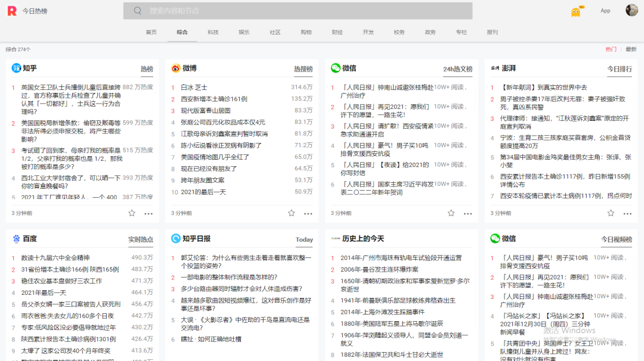
Task: Switch to the 财经 tab
Action: click(337, 32)
